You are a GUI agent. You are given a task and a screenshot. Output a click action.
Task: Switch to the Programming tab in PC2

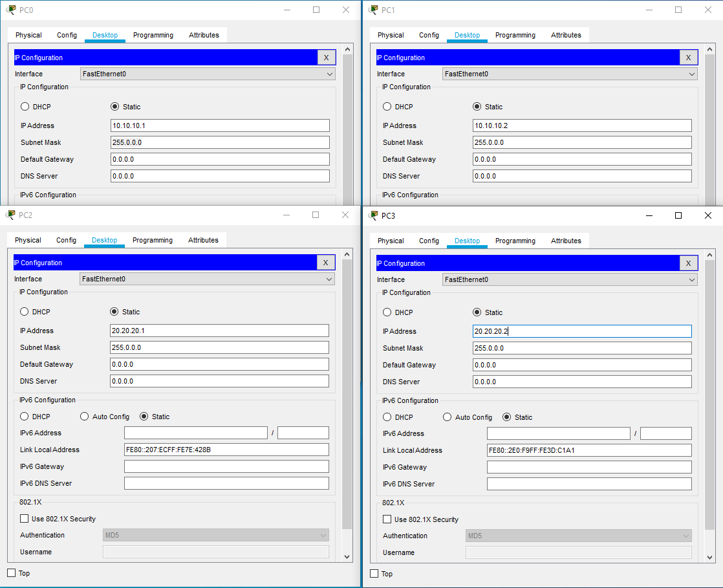pyautogui.click(x=153, y=240)
